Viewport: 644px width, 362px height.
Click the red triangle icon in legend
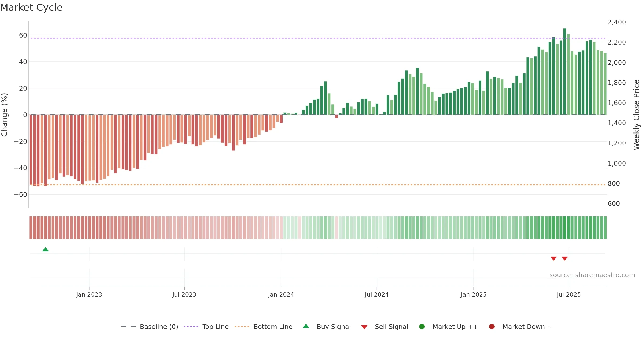tap(364, 327)
